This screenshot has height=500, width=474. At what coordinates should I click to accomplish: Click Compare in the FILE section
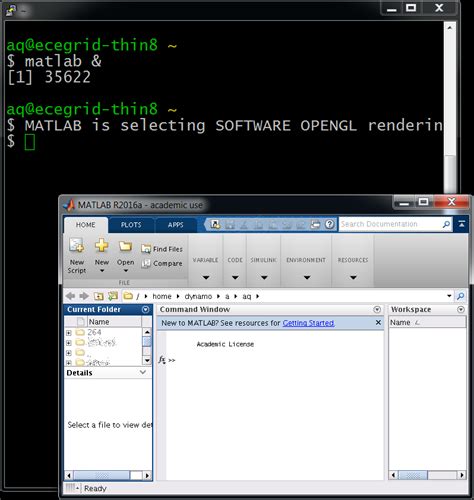162,263
